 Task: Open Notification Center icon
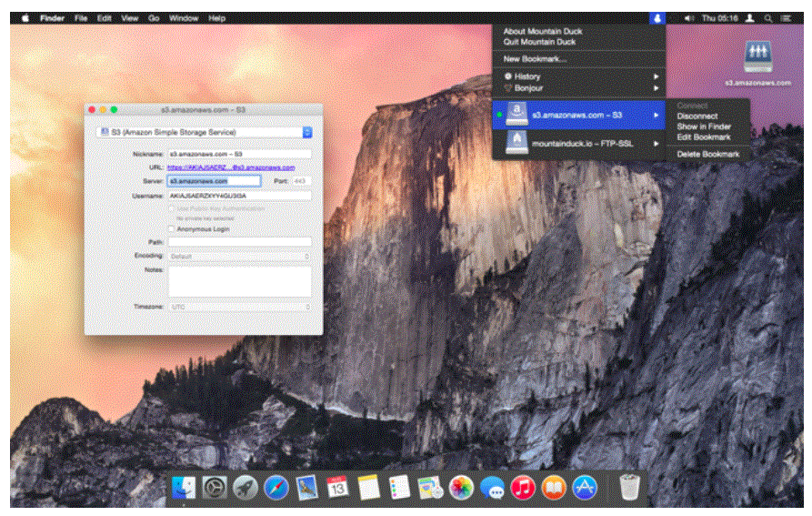(786, 18)
